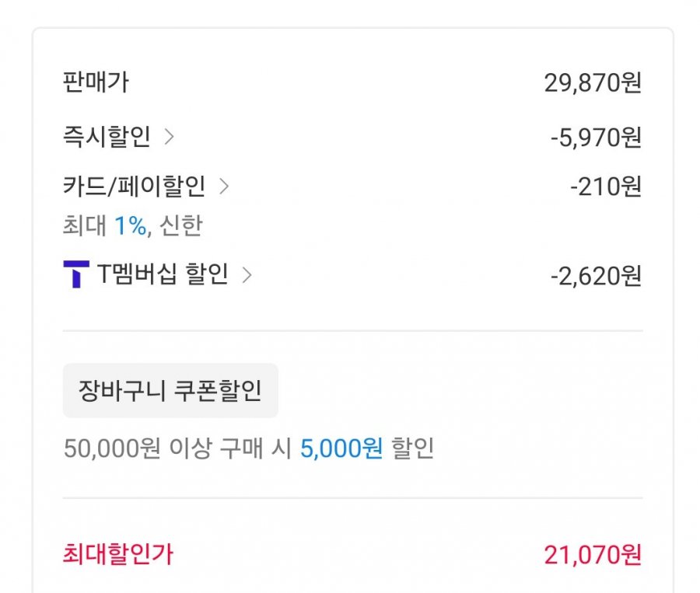Click the blue 5,000원 coupon amount
The image size is (700, 593).
(341, 448)
